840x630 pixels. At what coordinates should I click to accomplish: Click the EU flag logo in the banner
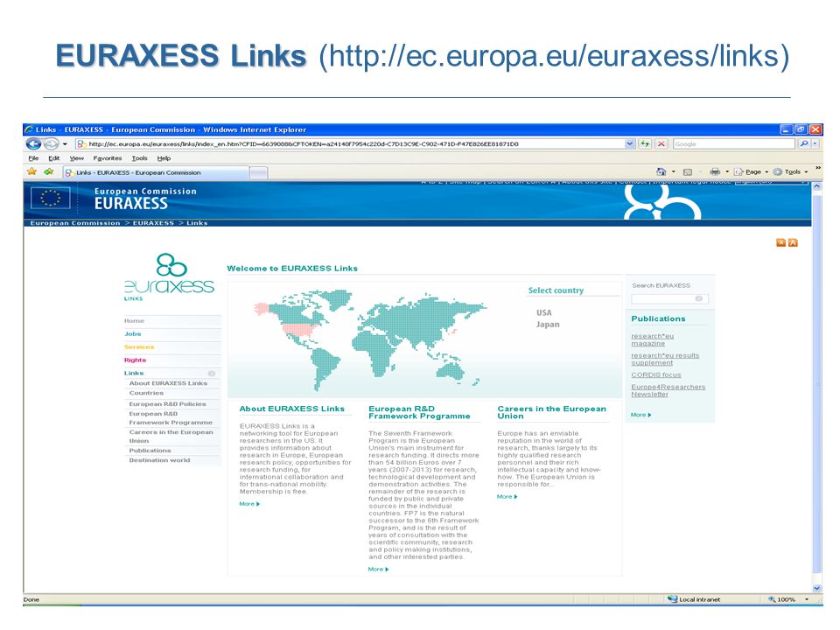[51, 198]
